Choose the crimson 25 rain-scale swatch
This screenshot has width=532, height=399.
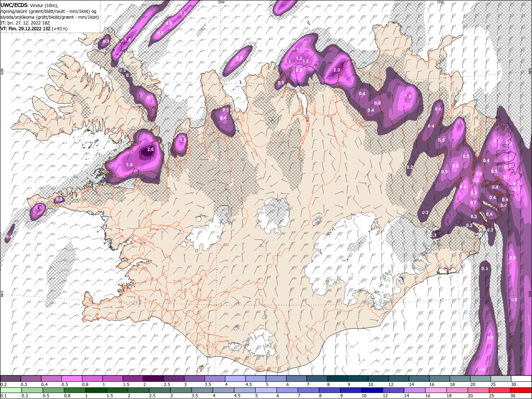(x=500, y=390)
